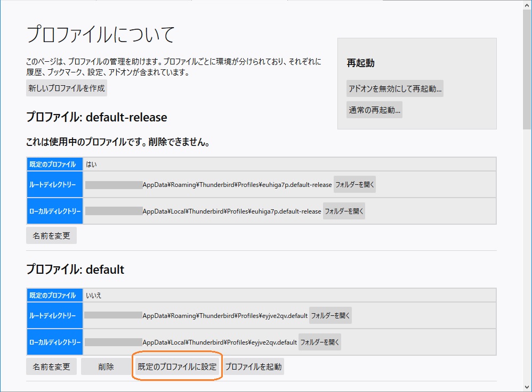Click the eyjve2qv.default Local path text
Image resolution: width=532 pixels, height=392 pixels.
point(220,342)
